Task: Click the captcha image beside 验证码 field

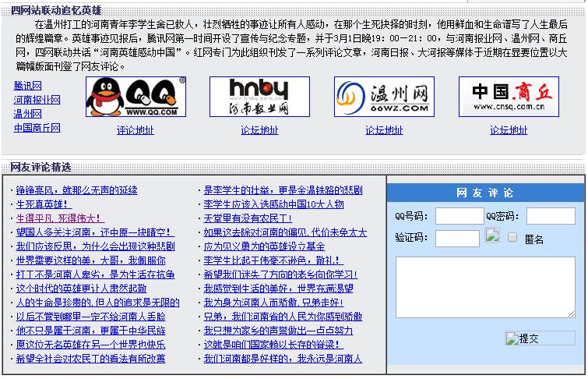Action: (491, 236)
